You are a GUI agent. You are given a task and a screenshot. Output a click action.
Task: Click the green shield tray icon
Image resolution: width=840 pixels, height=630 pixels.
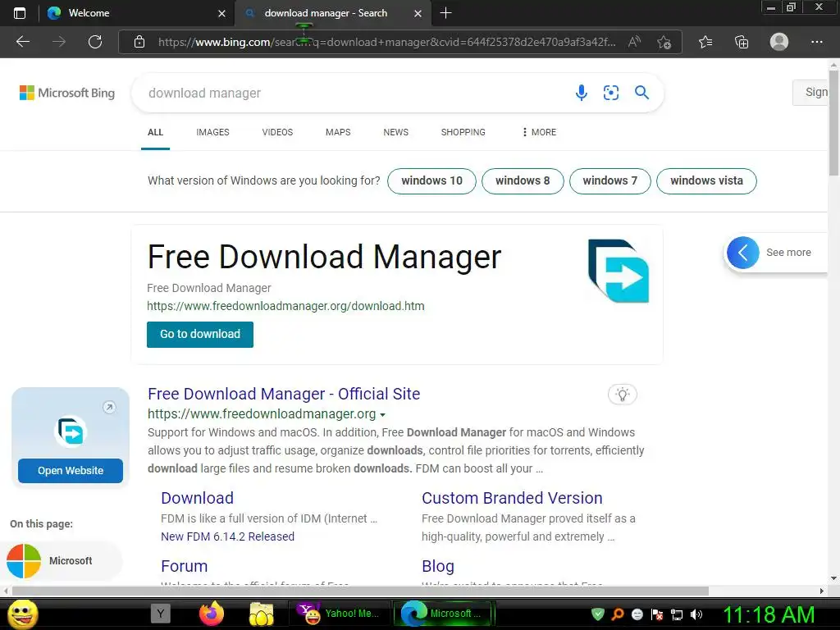click(x=598, y=614)
